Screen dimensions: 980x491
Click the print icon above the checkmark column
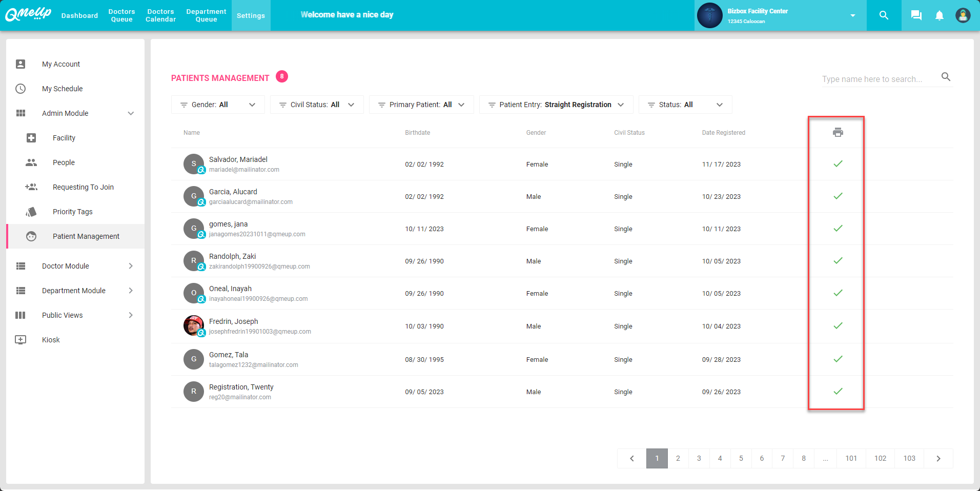[x=838, y=132]
